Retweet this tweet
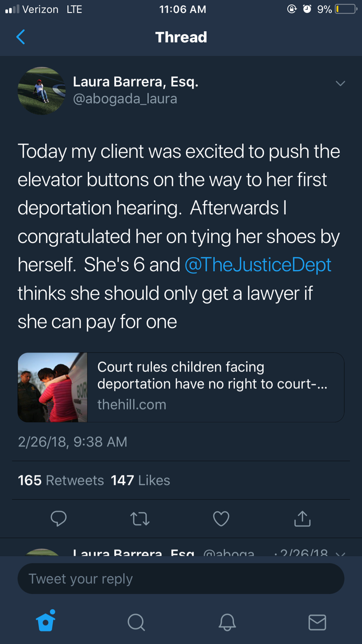362x644 pixels. tap(140, 518)
